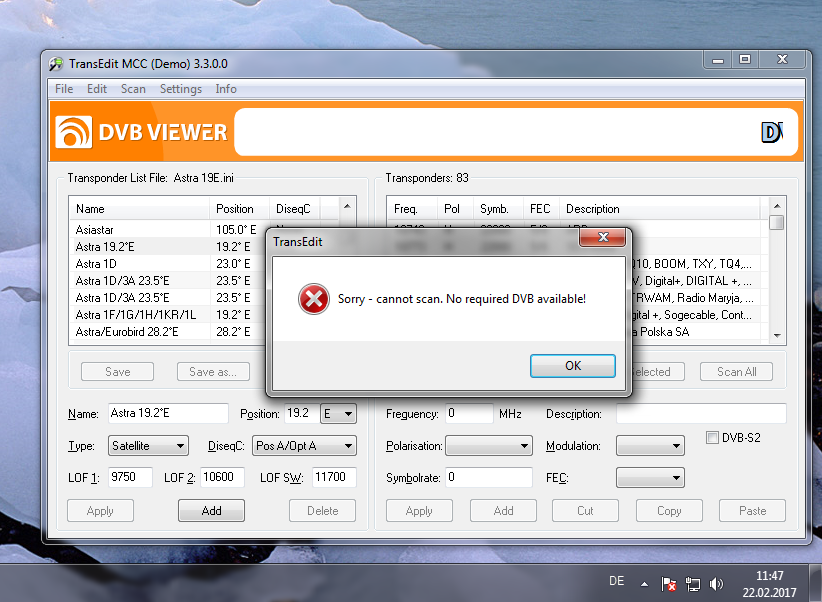The image size is (822, 602).
Task: Click the volume speaker tray icon
Action: [x=716, y=584]
